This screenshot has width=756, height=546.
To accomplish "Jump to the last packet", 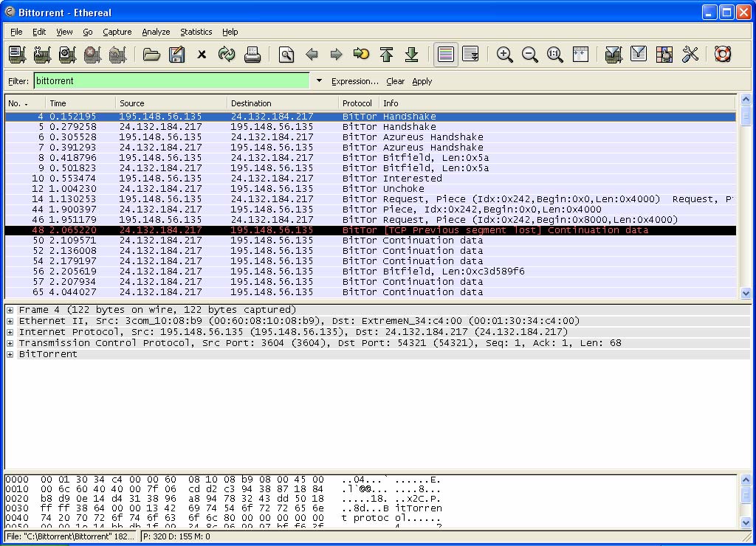I will 411,55.
